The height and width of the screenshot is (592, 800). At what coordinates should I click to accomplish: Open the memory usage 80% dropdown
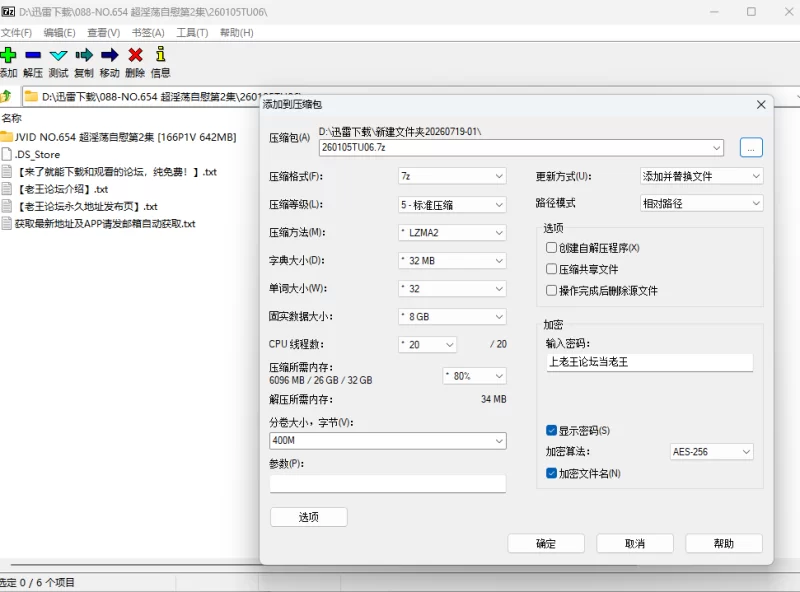[x=474, y=376]
